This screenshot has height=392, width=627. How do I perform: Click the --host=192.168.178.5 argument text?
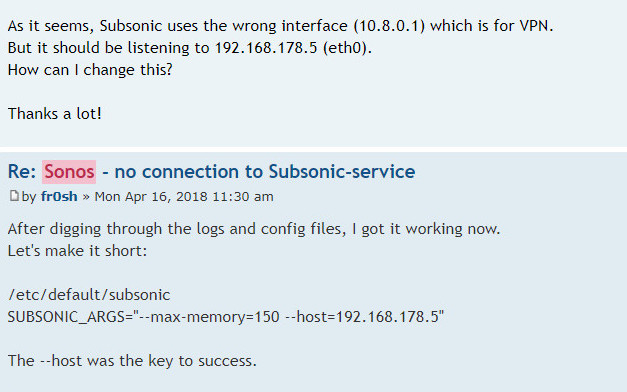362,317
